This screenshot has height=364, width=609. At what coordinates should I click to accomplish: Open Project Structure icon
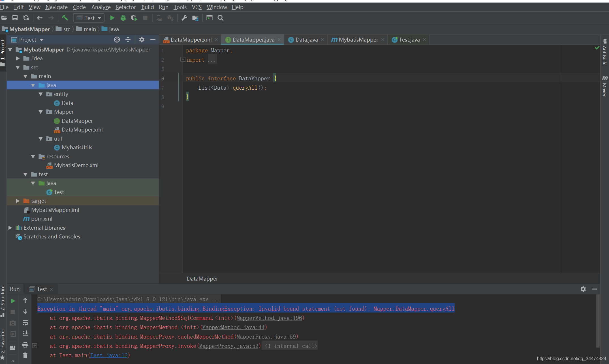(x=195, y=18)
